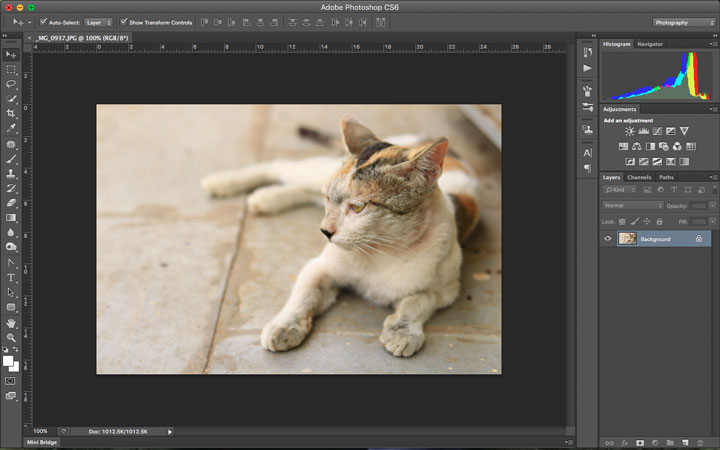The width and height of the screenshot is (720, 450).
Task: Add a Brightness/Contrast adjustment
Action: 630,131
